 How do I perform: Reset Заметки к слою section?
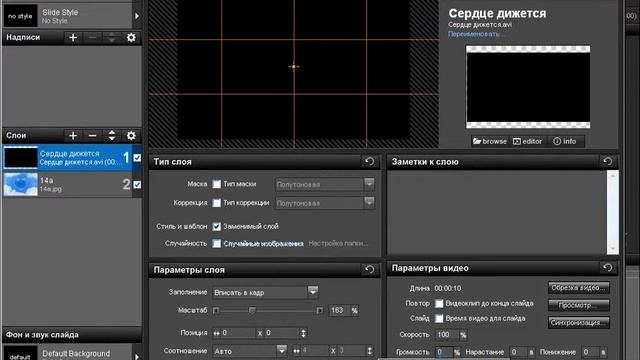click(607, 162)
